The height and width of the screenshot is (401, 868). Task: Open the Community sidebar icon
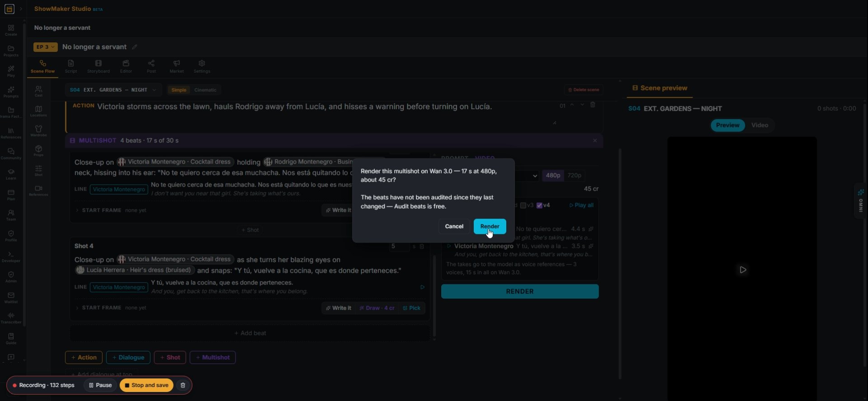[11, 154]
